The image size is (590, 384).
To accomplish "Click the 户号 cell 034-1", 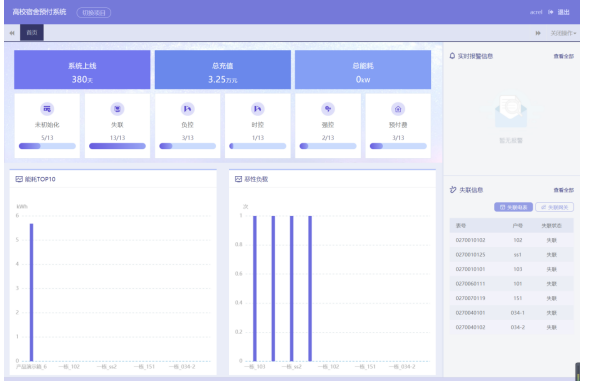I will 518,313.
